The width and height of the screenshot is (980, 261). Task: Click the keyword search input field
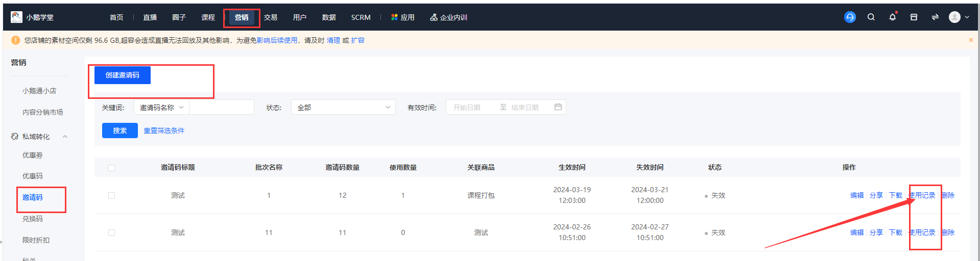221,108
